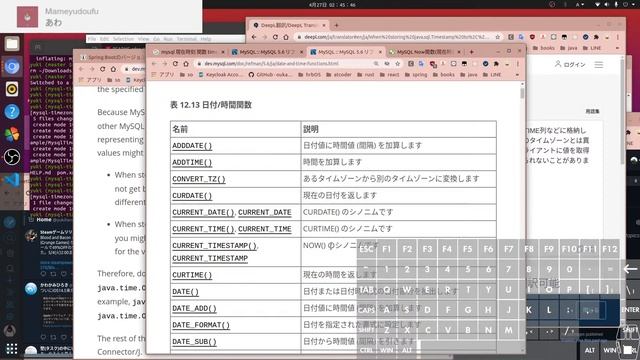Open DATE_ADD() function link
The height and width of the screenshot is (360, 640).
point(194,309)
